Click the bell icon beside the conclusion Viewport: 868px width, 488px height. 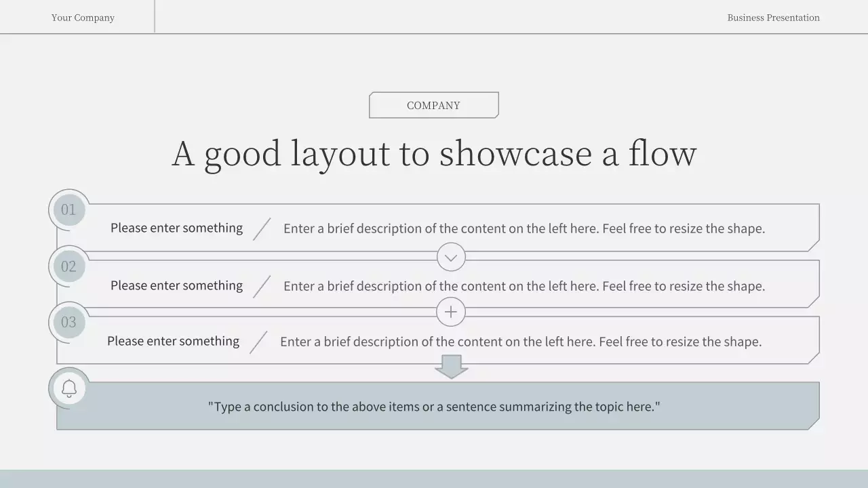(x=69, y=388)
